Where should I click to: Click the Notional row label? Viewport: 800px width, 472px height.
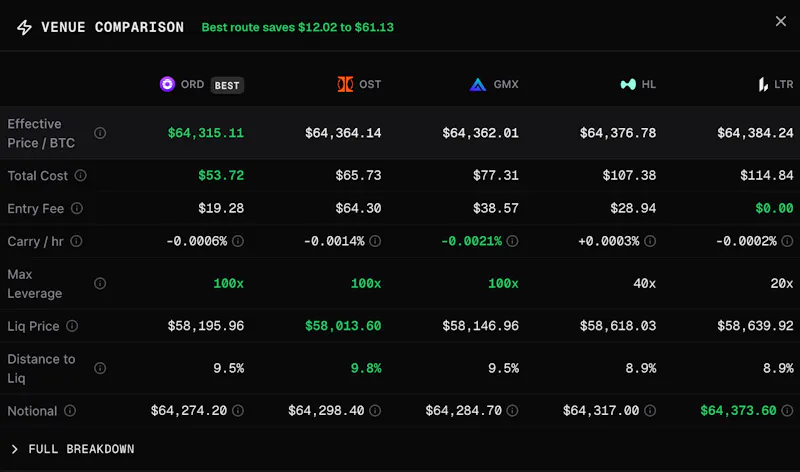tap(32, 411)
